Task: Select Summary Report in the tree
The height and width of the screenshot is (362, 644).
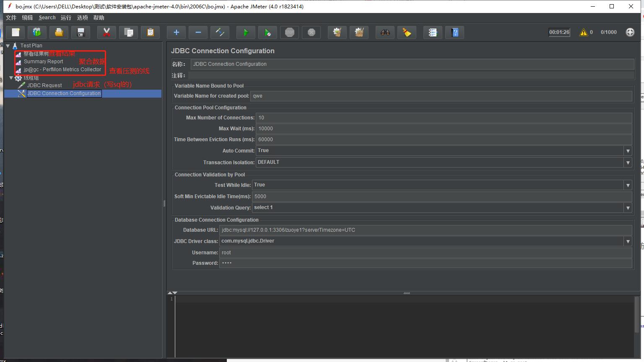Action: (x=43, y=62)
